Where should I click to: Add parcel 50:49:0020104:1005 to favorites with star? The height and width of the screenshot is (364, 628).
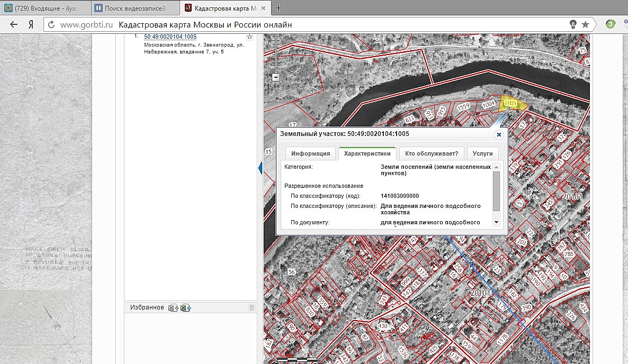click(x=250, y=37)
